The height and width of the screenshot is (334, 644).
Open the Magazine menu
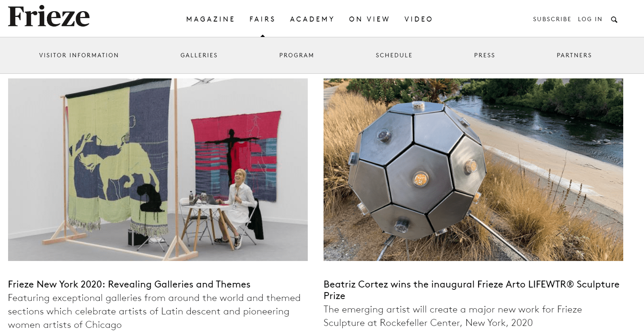pyautogui.click(x=210, y=19)
